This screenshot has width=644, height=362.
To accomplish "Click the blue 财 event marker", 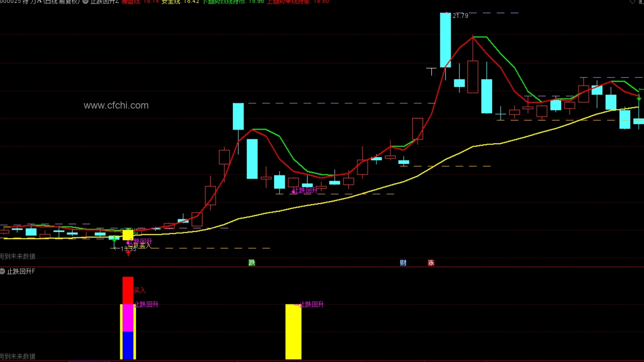I will click(403, 263).
